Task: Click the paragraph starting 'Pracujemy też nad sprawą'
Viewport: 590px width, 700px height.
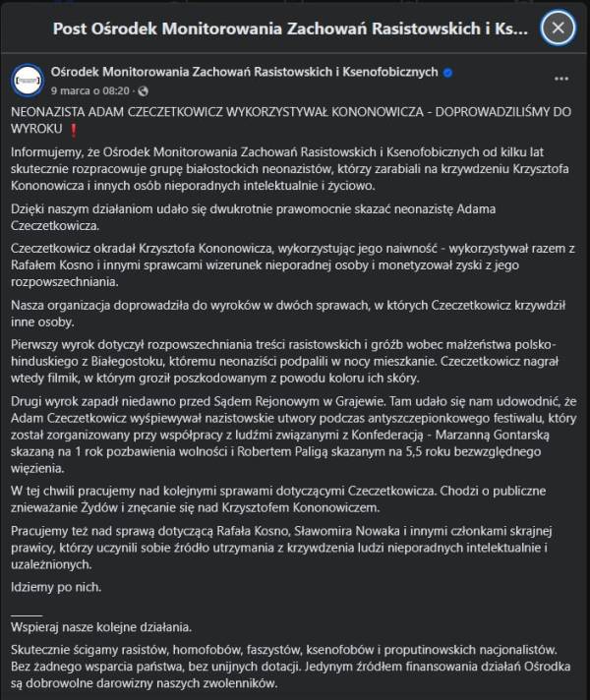Action: pos(282,548)
